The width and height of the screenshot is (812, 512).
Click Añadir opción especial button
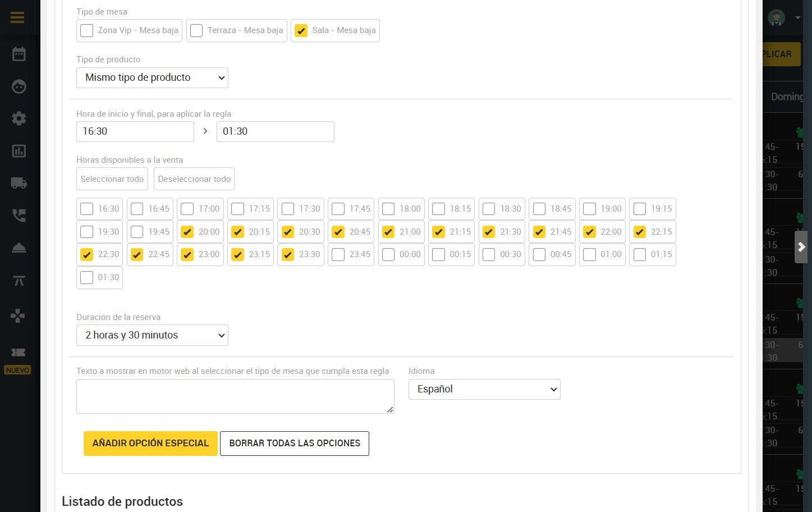(x=150, y=443)
